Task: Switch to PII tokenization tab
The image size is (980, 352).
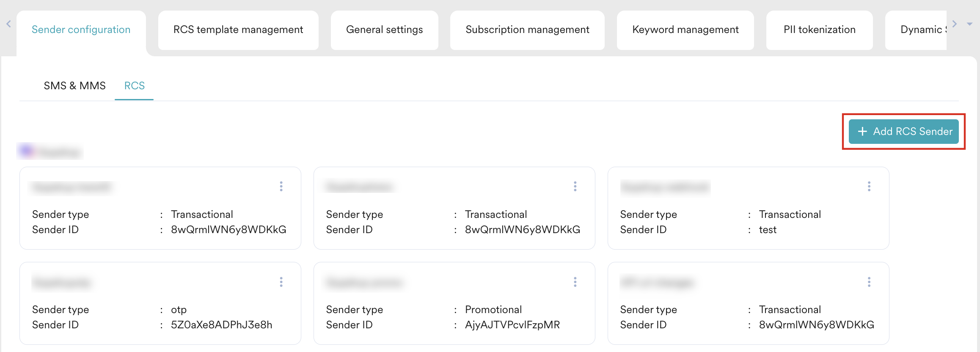Action: tap(820, 30)
